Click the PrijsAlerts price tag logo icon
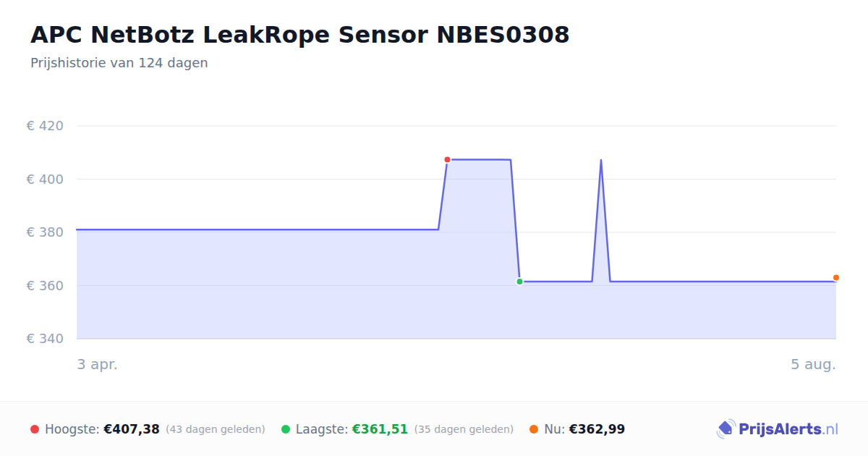 point(726,429)
